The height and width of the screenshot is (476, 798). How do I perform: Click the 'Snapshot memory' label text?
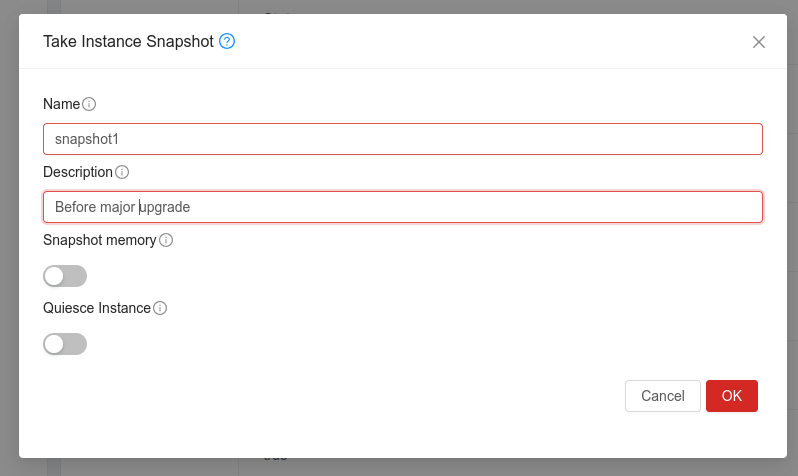click(99, 240)
